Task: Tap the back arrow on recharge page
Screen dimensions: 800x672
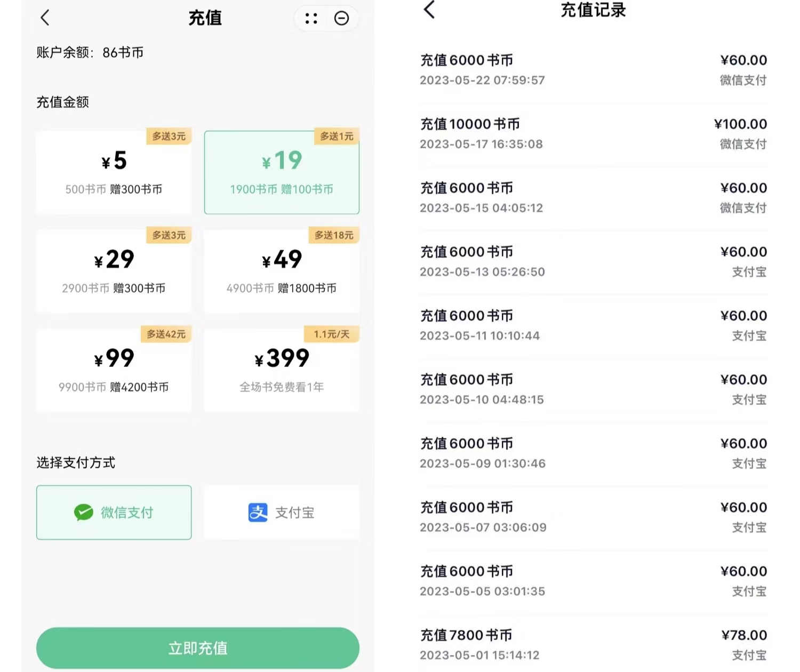Action: pyautogui.click(x=45, y=18)
